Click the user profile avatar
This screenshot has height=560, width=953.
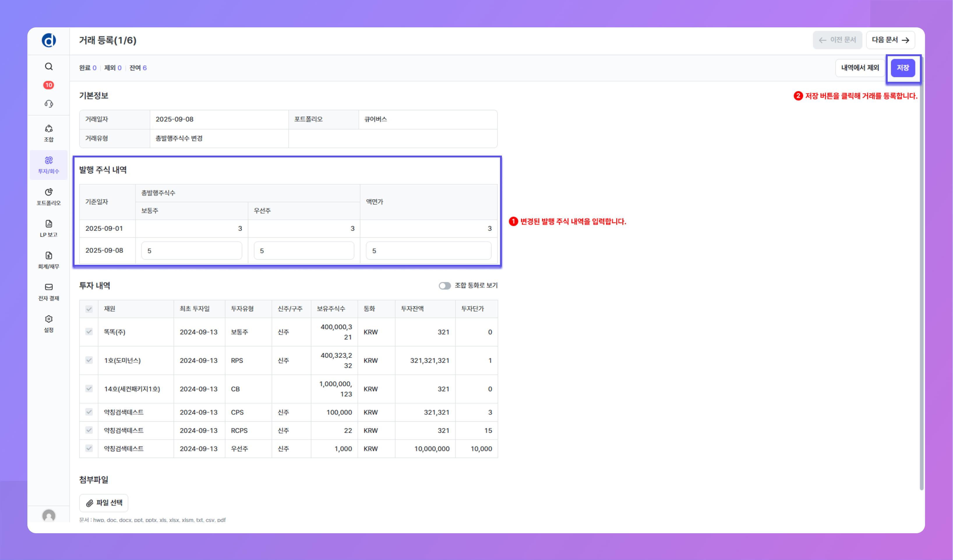pyautogui.click(x=49, y=515)
